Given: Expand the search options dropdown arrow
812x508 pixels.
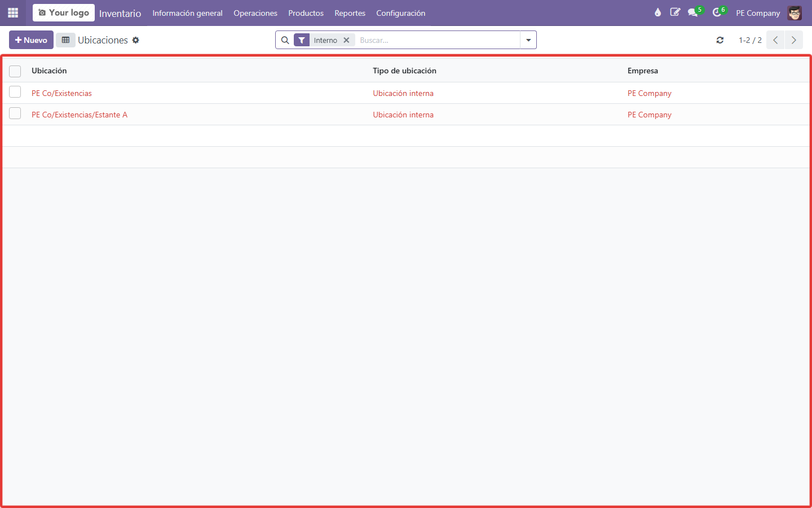Looking at the screenshot, I should (x=528, y=40).
